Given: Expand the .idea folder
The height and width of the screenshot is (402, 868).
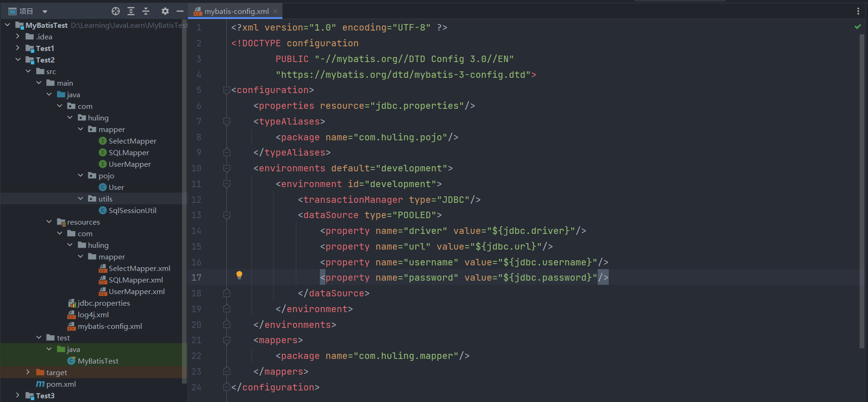Looking at the screenshot, I should pos(18,36).
